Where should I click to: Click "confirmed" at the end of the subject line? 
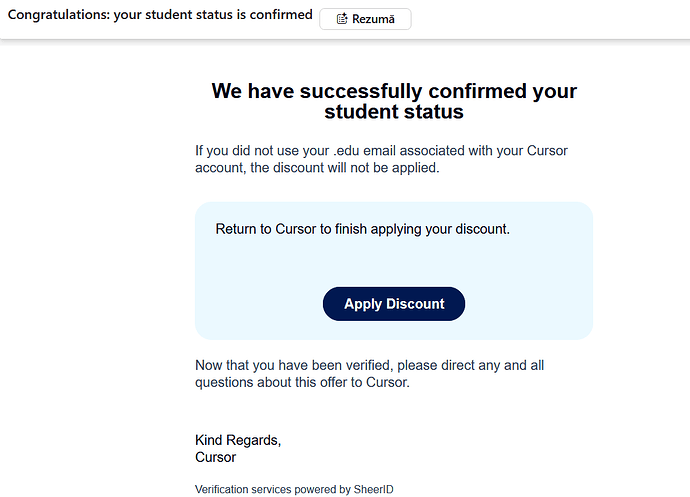280,16
